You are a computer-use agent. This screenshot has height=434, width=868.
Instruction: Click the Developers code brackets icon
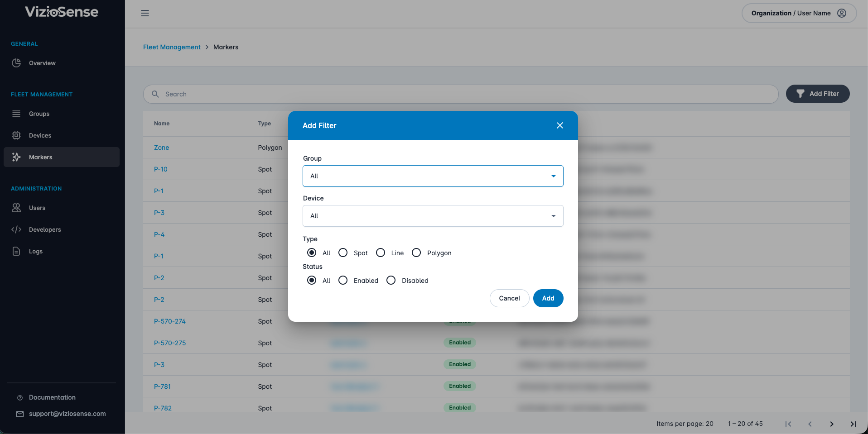pyautogui.click(x=16, y=229)
